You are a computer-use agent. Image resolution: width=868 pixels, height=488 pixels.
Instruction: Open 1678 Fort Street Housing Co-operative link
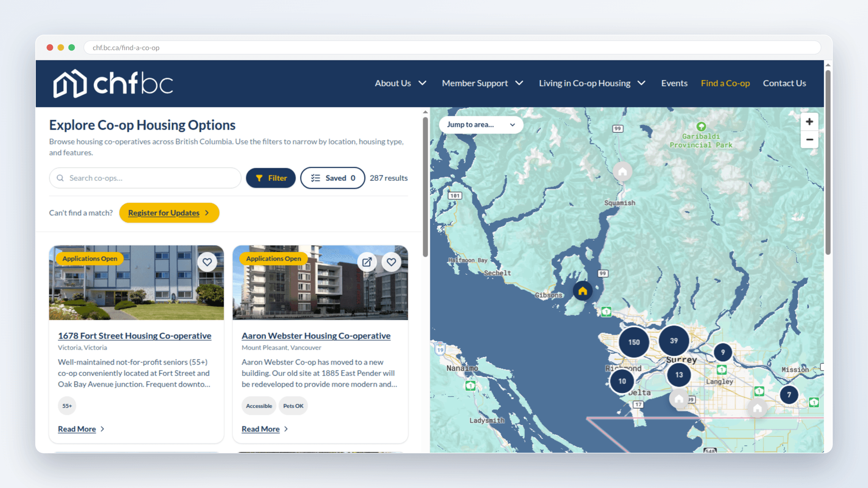(x=135, y=336)
